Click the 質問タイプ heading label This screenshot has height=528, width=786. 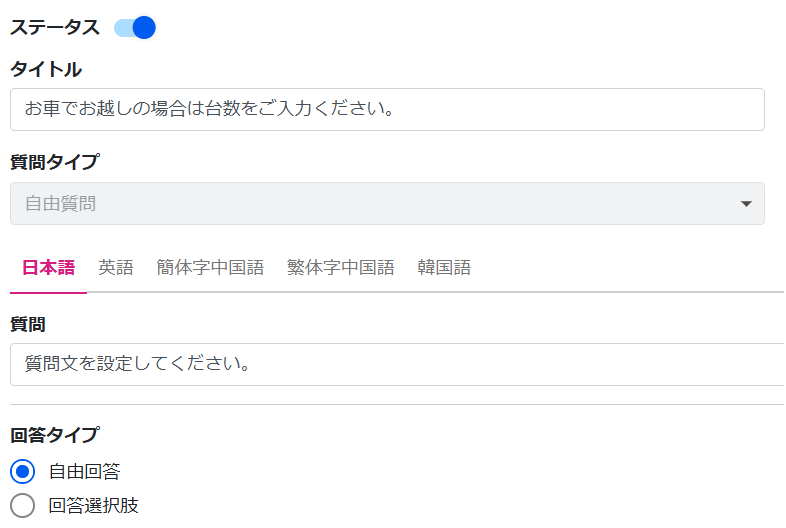point(55,161)
